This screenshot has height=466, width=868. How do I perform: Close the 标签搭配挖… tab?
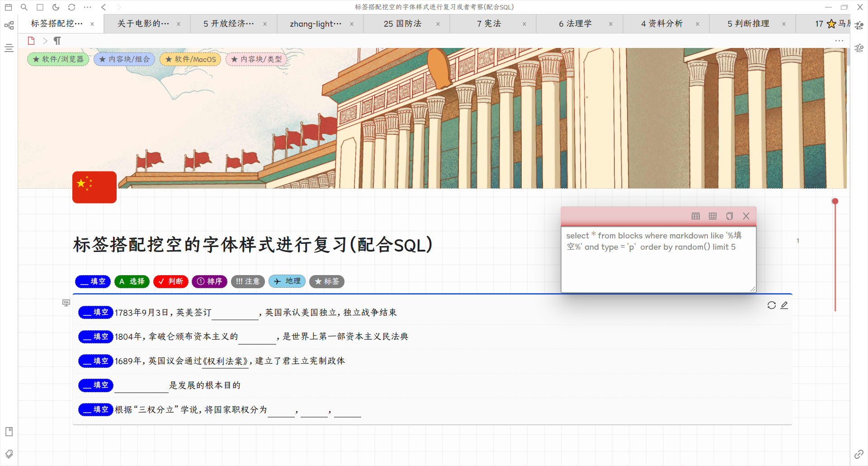click(92, 24)
